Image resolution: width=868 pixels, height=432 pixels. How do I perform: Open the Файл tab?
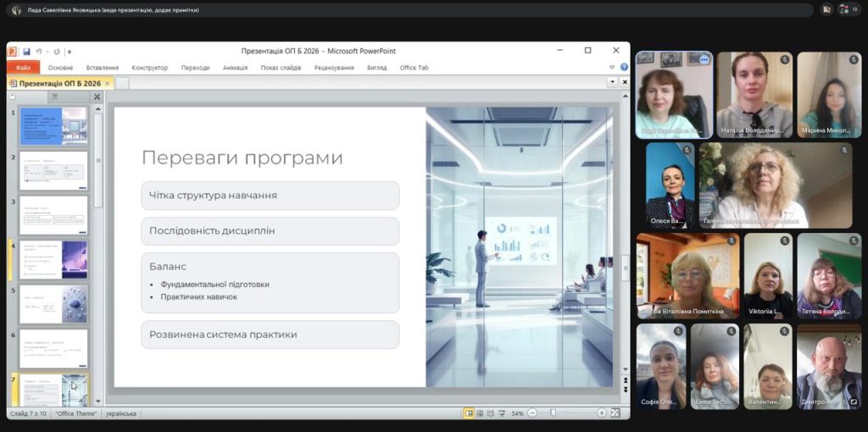pyautogui.click(x=23, y=68)
